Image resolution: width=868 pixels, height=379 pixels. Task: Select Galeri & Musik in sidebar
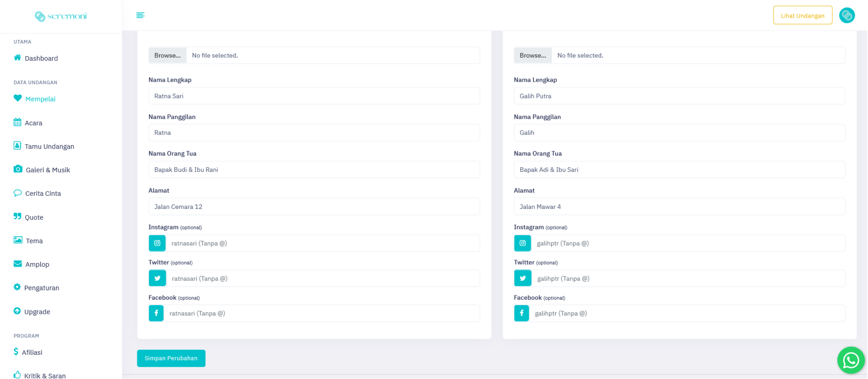(47, 170)
